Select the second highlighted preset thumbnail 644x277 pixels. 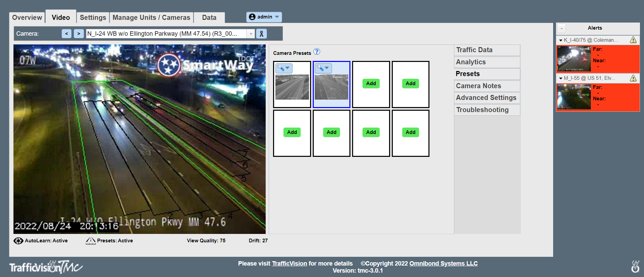[x=332, y=87]
